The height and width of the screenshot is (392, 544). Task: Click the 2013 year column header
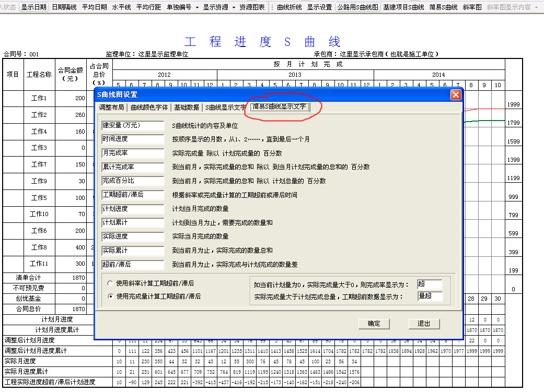(x=295, y=75)
